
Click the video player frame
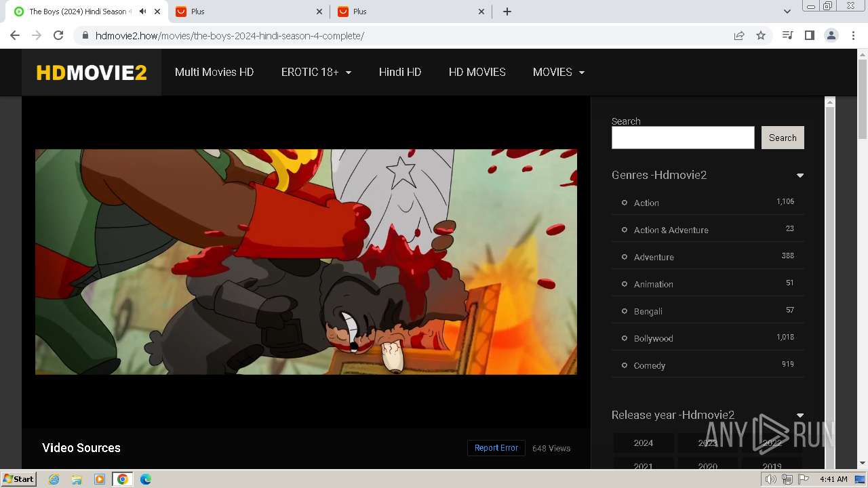point(306,262)
